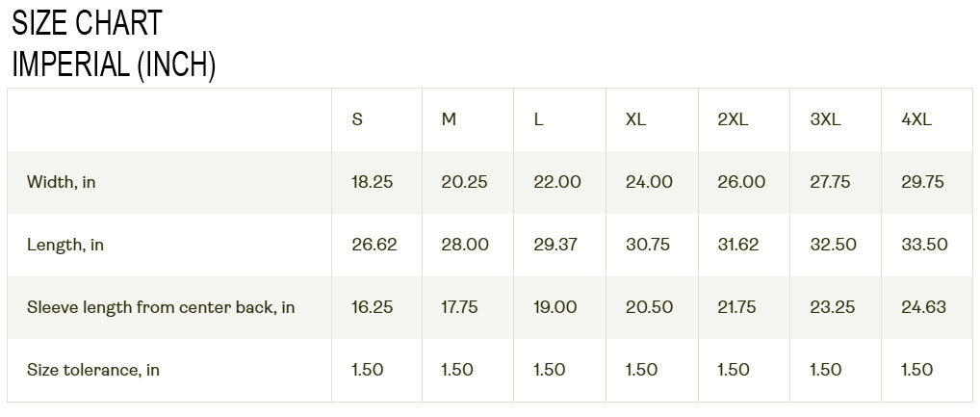980x417 pixels.
Task: Click the width value 29.75 for 4XL
Action: point(922,182)
